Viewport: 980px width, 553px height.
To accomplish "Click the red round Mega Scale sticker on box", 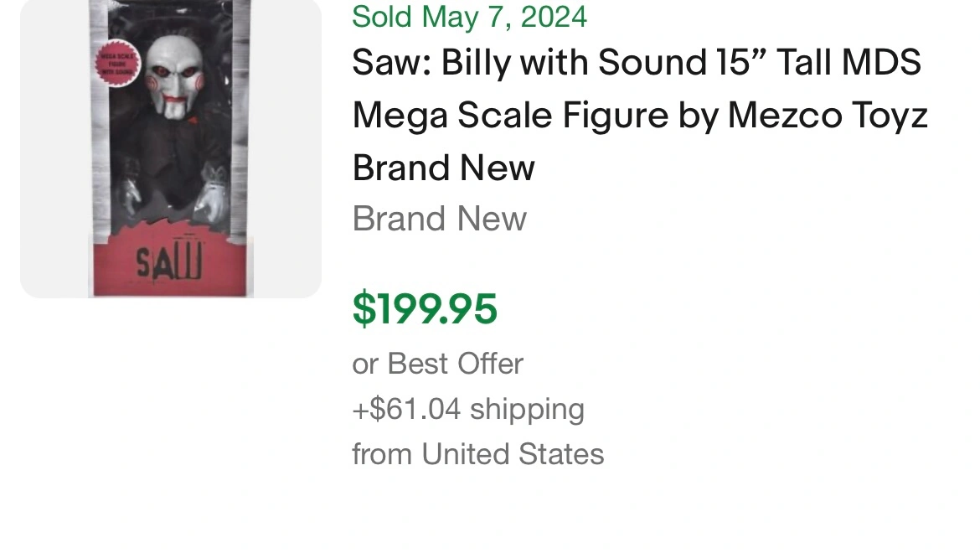I will 117,64.
